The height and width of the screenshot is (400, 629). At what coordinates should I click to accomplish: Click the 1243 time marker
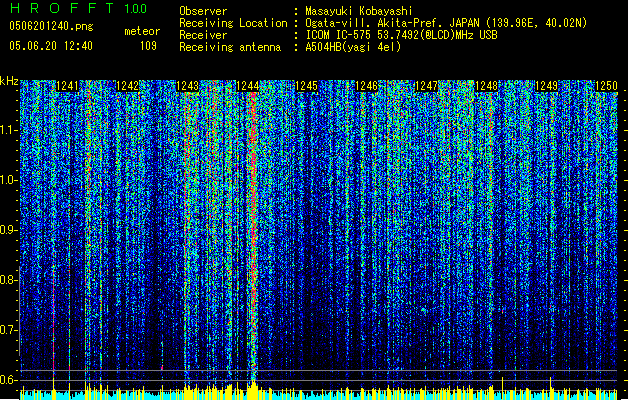[x=187, y=86]
